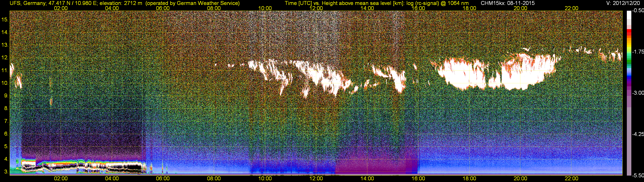The width and height of the screenshot is (644, 182).
Task: Click the 15 km height axis label
Action: [5, 19]
